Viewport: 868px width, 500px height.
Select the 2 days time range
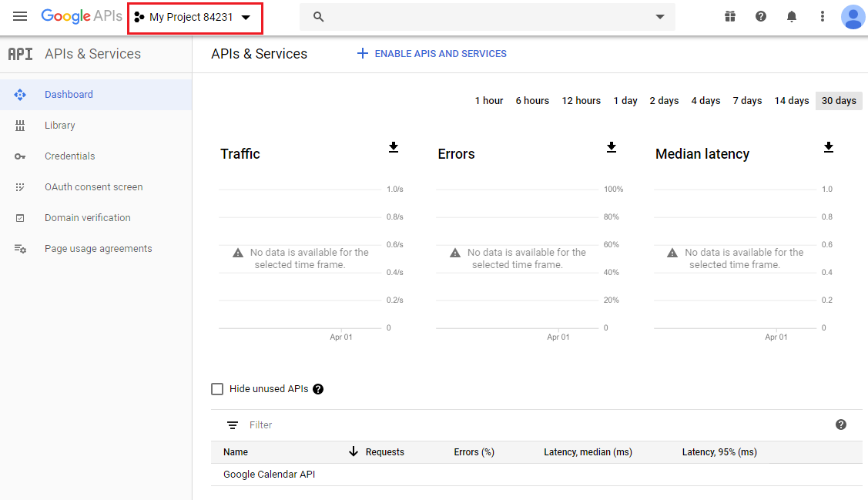coord(664,101)
